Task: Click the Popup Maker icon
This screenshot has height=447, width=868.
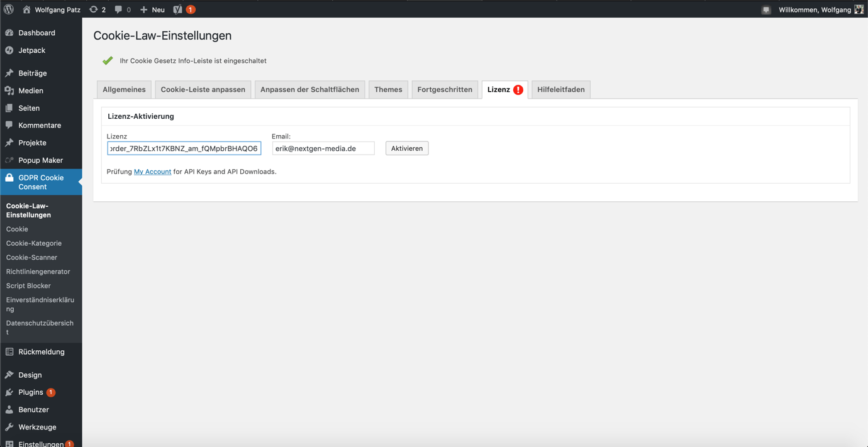Action: pos(9,160)
